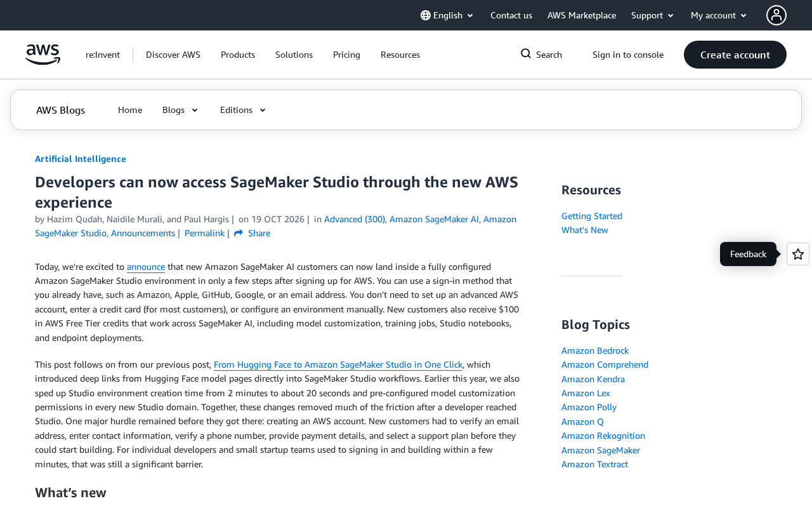Click the Advanced (300) tag
This screenshot has height=508, width=812.
(355, 219)
